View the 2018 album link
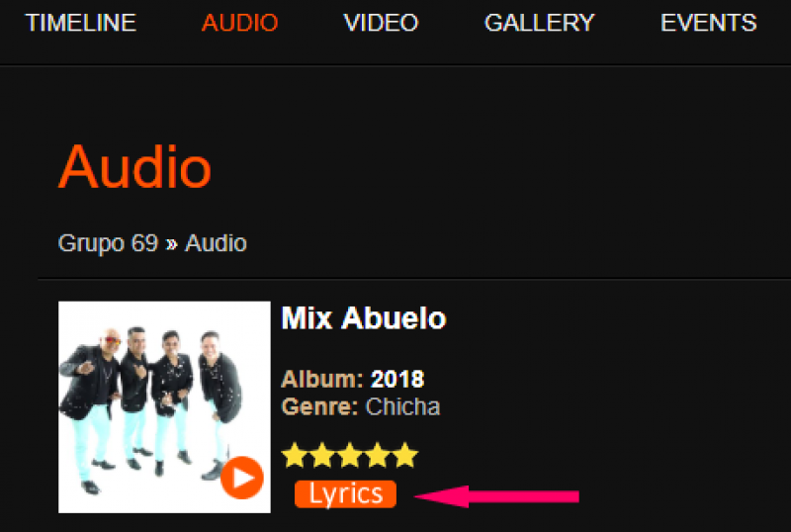 [x=397, y=379]
